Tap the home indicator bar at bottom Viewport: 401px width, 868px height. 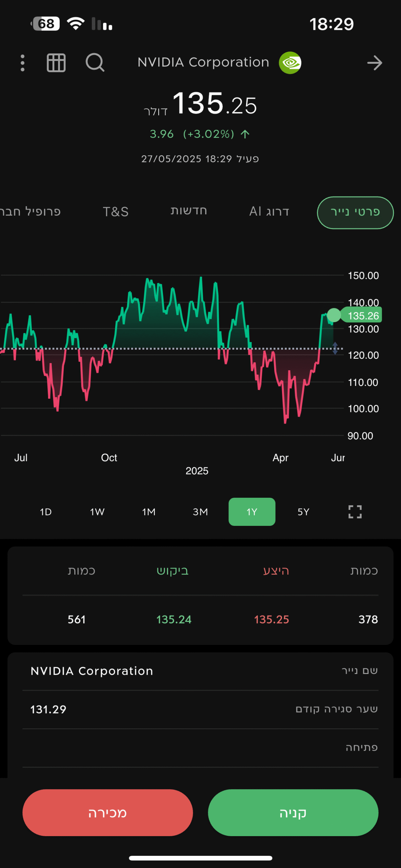click(201, 858)
